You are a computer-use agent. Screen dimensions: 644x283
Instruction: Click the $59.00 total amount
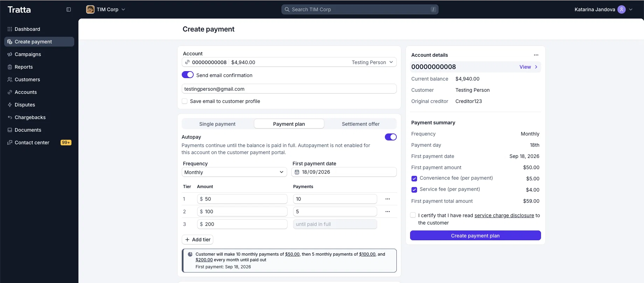click(531, 201)
